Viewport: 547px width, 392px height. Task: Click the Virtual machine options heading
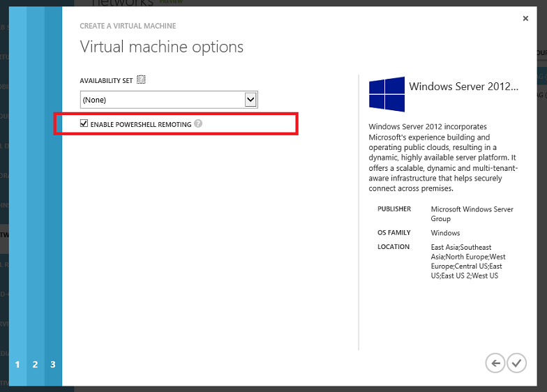coord(162,47)
